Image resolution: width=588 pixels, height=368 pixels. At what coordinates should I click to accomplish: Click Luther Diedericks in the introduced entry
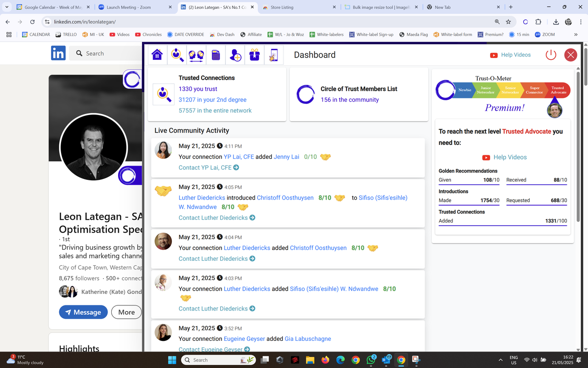click(202, 198)
